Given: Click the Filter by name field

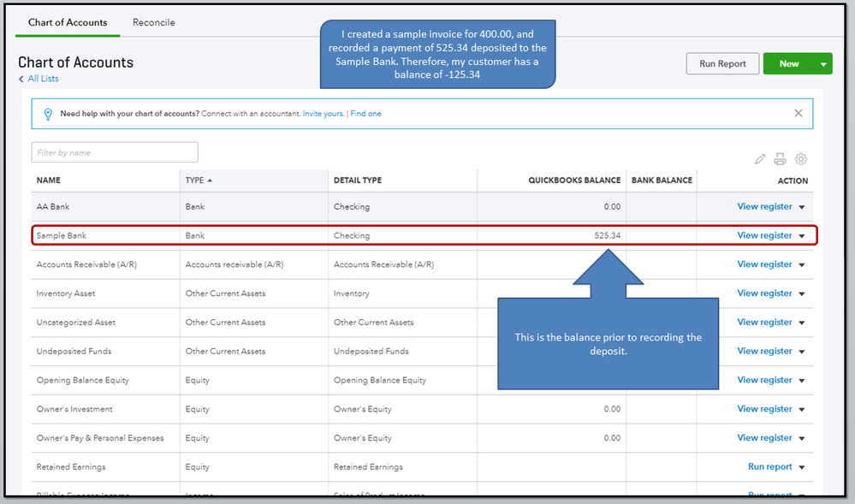Looking at the screenshot, I should pyautogui.click(x=115, y=152).
